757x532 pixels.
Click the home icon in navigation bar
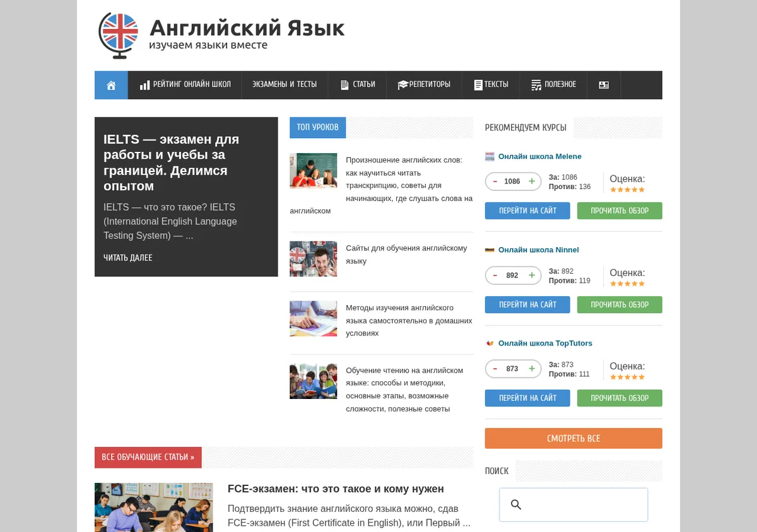111,85
